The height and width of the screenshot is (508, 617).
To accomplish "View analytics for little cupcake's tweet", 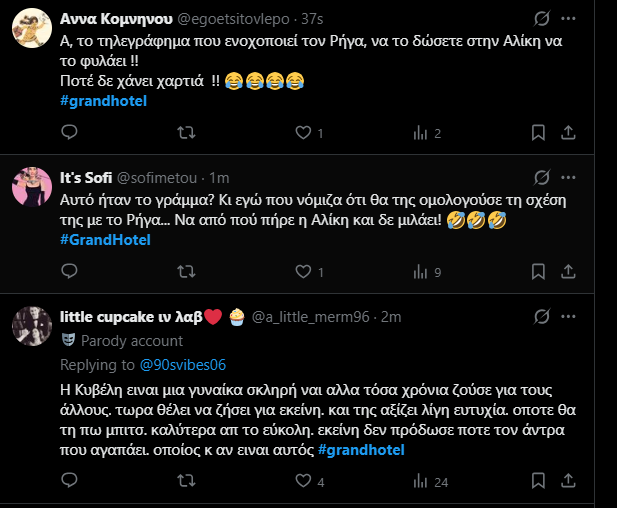I will (420, 482).
